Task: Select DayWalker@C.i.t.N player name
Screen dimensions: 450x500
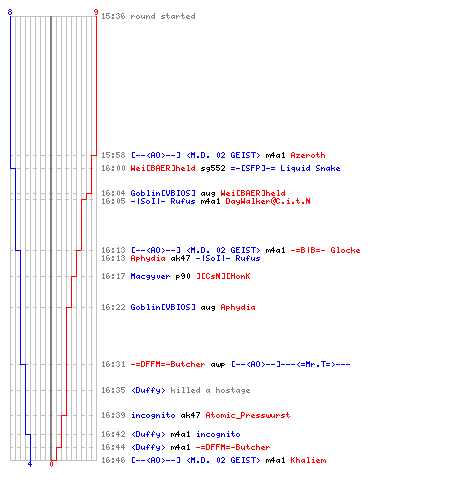Action: (x=268, y=201)
